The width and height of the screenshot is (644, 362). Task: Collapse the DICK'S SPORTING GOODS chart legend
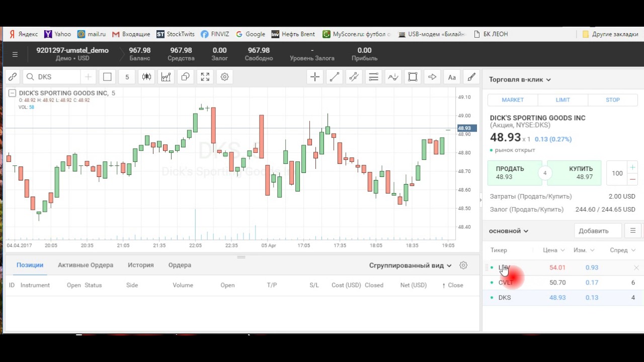click(12, 93)
